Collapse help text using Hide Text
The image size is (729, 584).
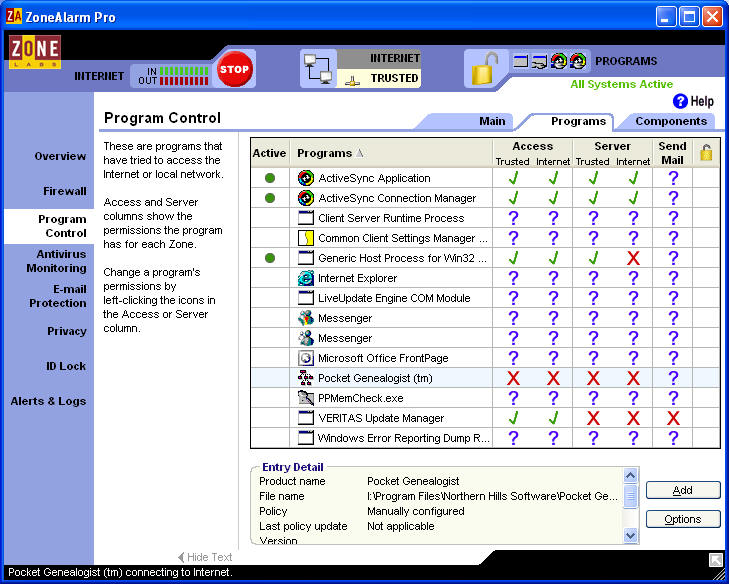tap(205, 557)
